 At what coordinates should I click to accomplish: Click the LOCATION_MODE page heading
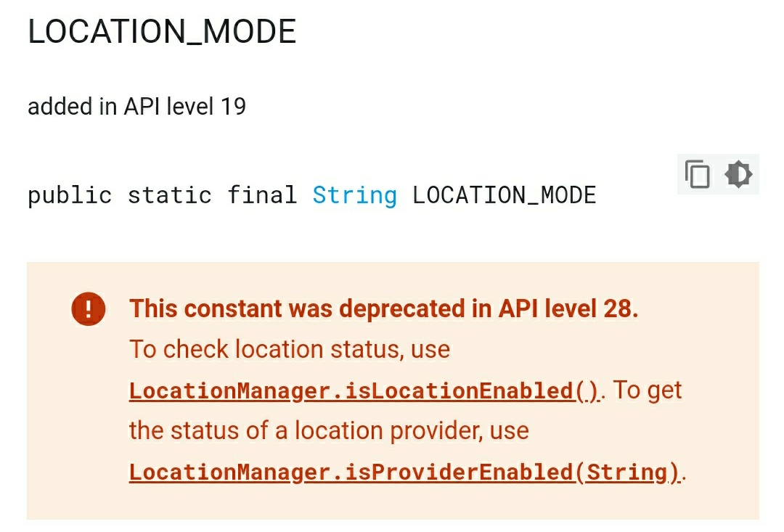(x=162, y=31)
